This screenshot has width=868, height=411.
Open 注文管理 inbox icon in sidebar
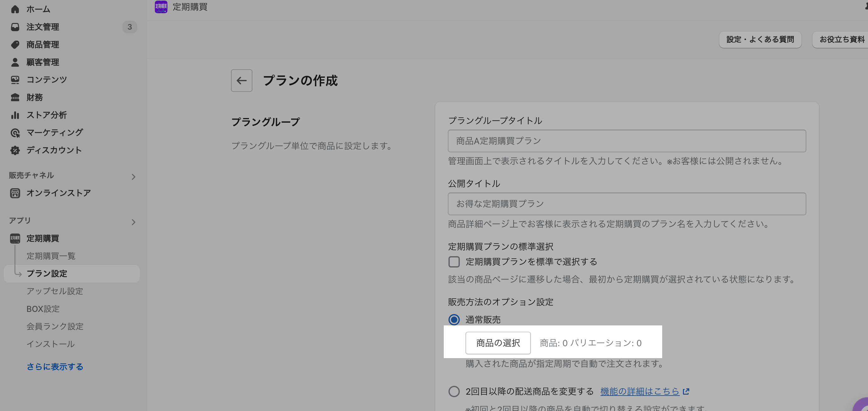pos(15,27)
